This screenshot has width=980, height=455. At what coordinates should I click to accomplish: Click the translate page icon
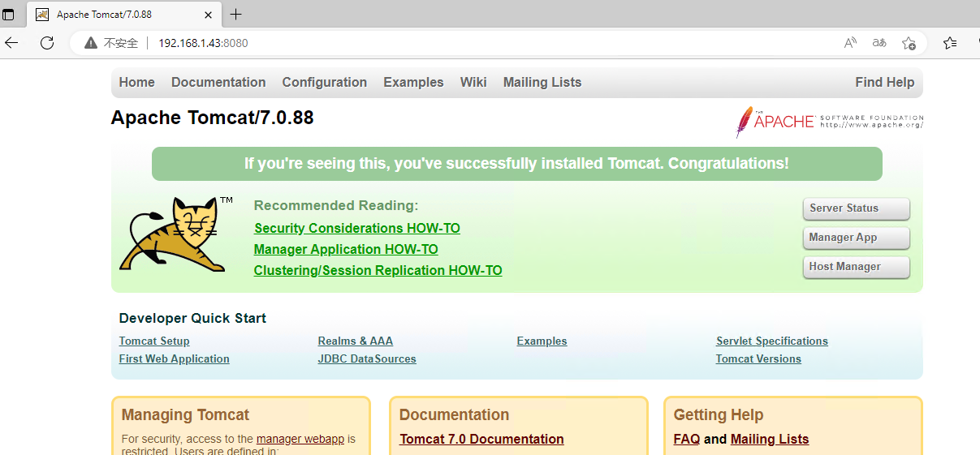pos(879,43)
